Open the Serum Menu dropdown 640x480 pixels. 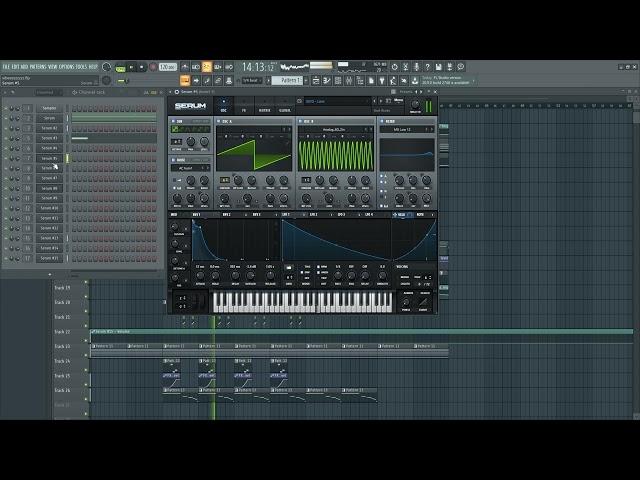click(398, 100)
